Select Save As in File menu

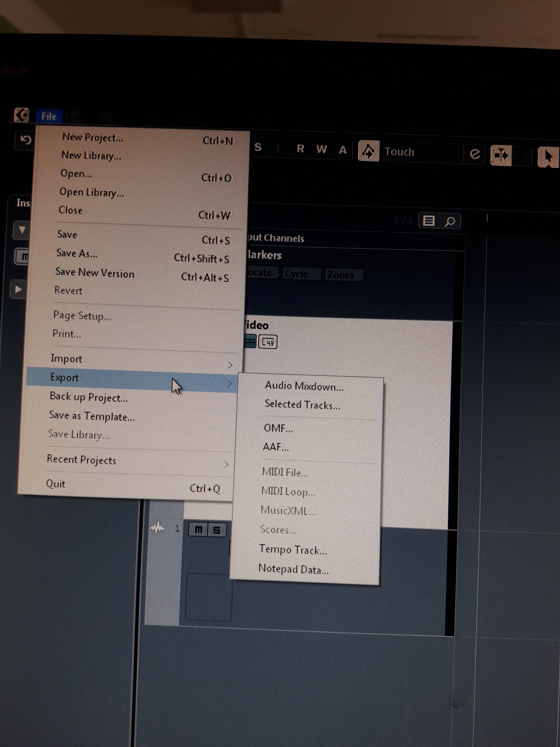pos(77,253)
